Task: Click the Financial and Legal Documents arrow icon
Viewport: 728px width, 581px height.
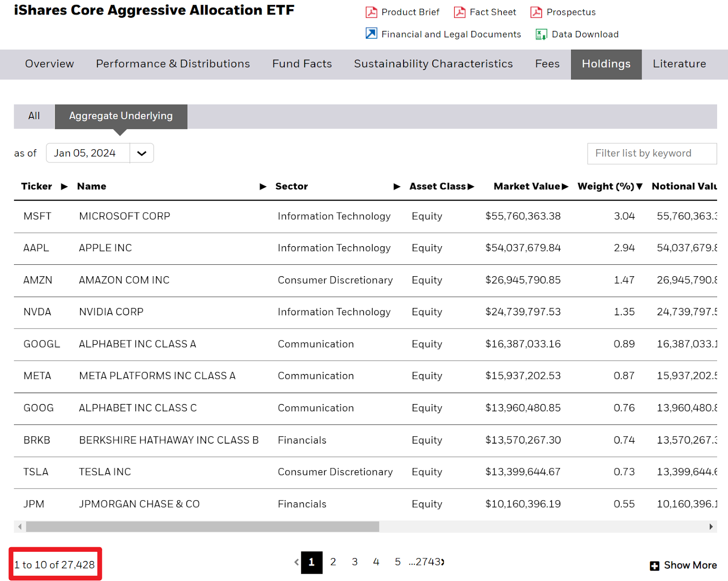Action: click(371, 34)
